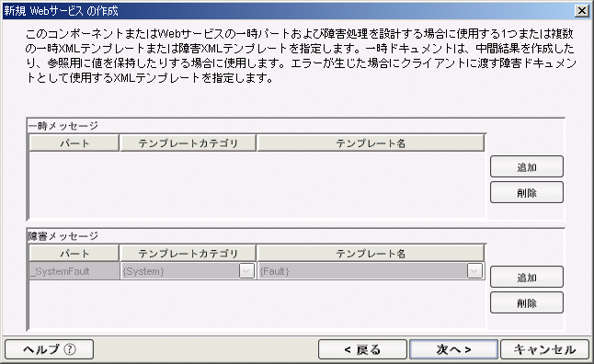The width and height of the screenshot is (594, 364).
Task: Select the _SystemFault part cell
Action: coord(74,271)
